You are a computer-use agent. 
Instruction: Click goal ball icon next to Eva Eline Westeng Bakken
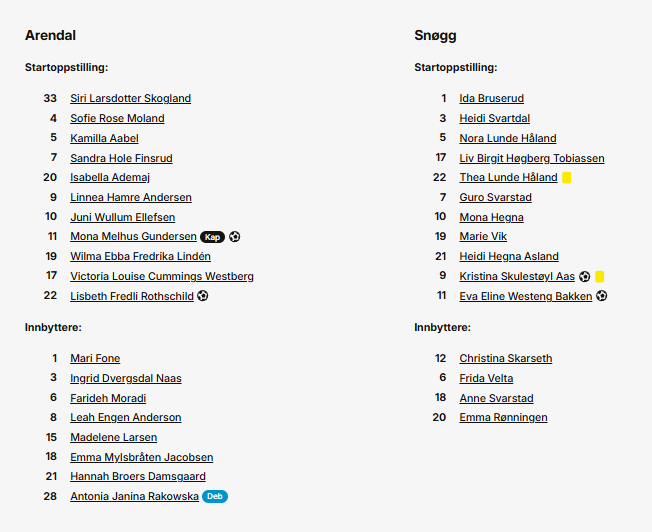(x=602, y=296)
